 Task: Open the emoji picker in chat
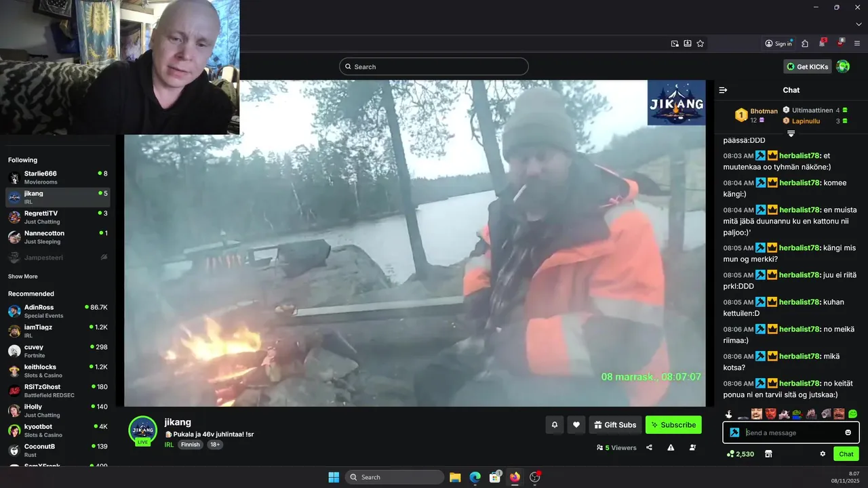[848, 432]
